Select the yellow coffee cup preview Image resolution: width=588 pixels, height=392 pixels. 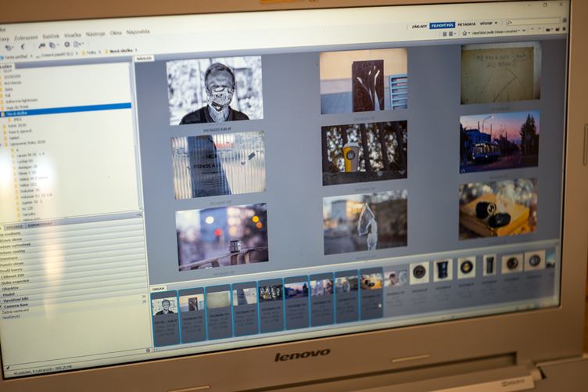click(x=364, y=153)
